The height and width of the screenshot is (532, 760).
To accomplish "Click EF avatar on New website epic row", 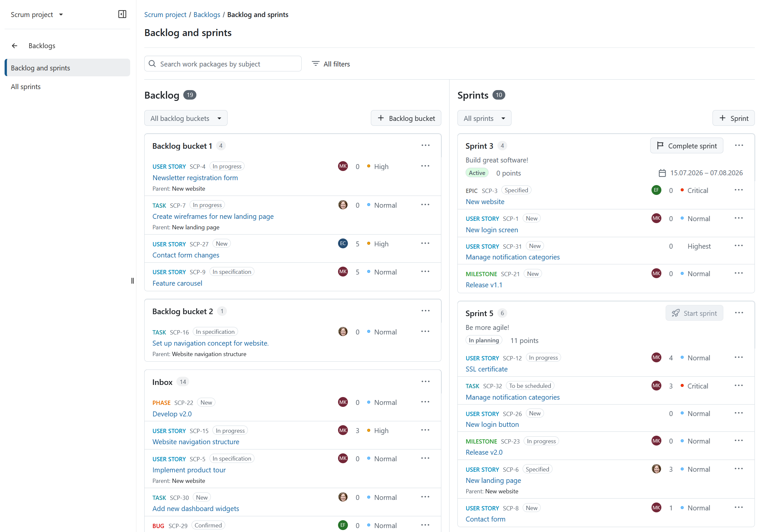I will (x=656, y=190).
